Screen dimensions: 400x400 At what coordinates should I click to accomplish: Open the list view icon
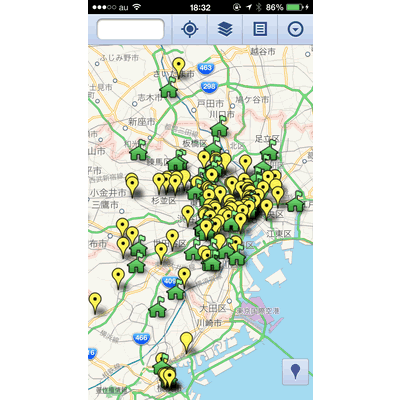click(x=260, y=29)
